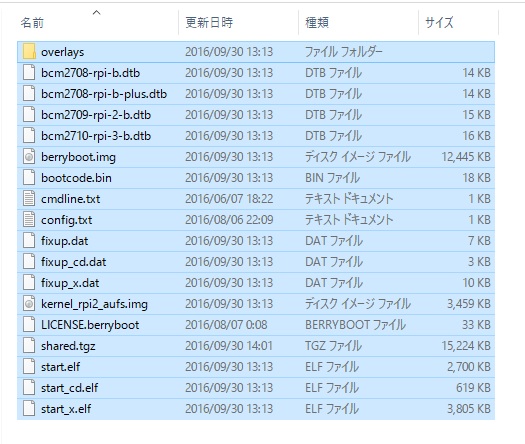The height and width of the screenshot is (444, 525).
Task: Click the disc image icon for berryboot.img
Action: (x=29, y=157)
